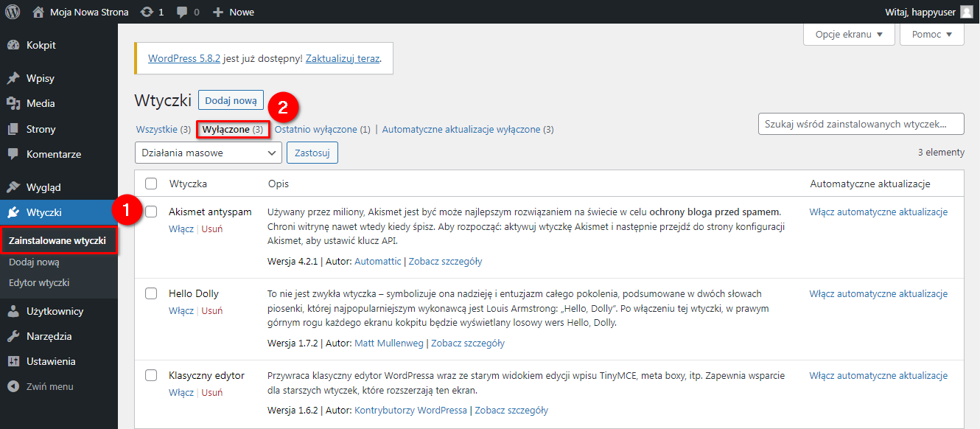Click the Wpisy pin icon

[13, 78]
